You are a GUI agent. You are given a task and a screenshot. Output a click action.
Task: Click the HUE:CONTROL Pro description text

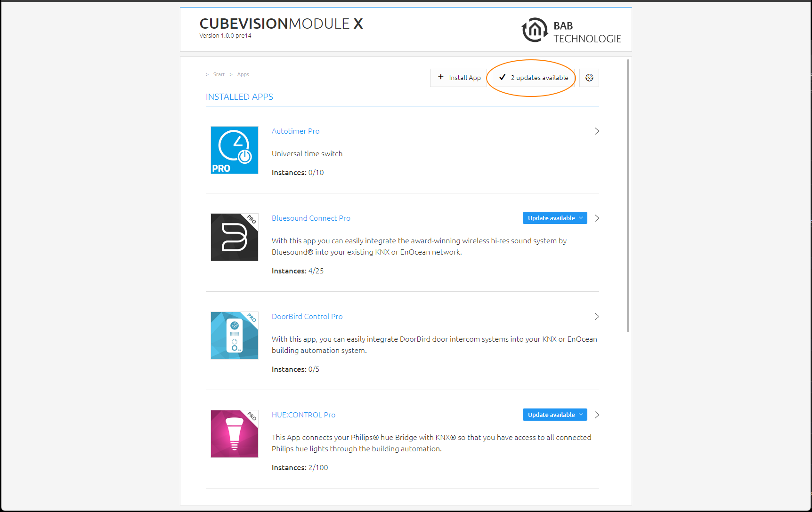point(431,443)
